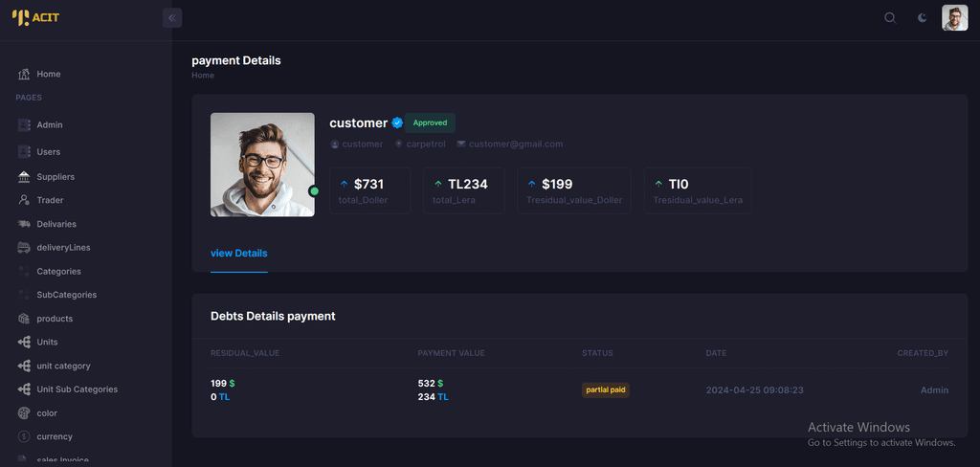Click the DATE column header
The image size is (980, 467).
click(716, 353)
